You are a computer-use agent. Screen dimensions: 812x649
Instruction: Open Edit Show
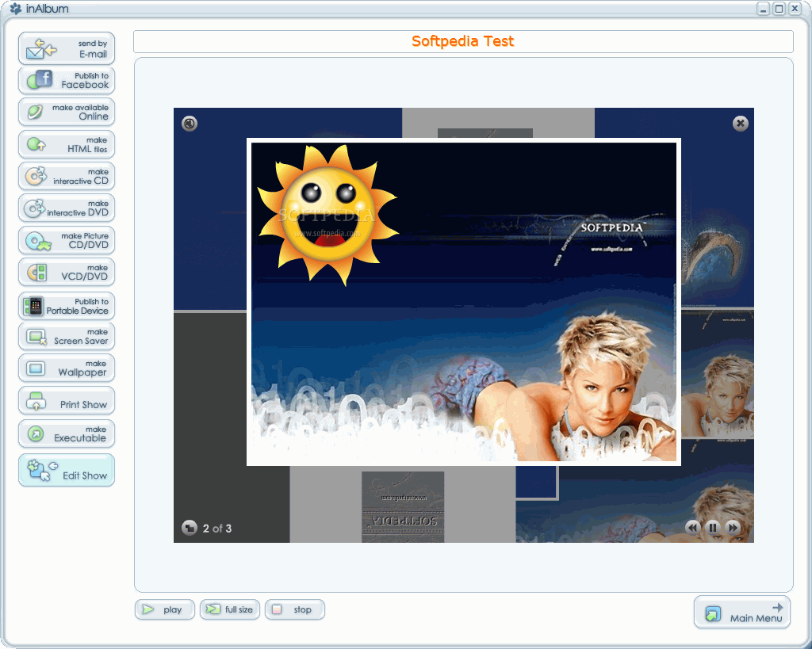coord(67,470)
